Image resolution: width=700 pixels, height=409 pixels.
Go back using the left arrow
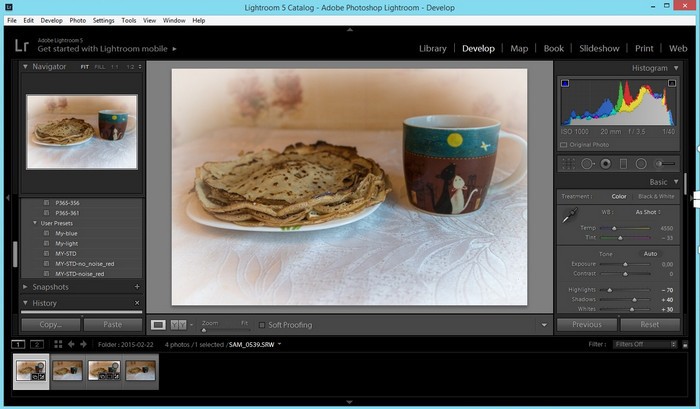click(x=71, y=344)
